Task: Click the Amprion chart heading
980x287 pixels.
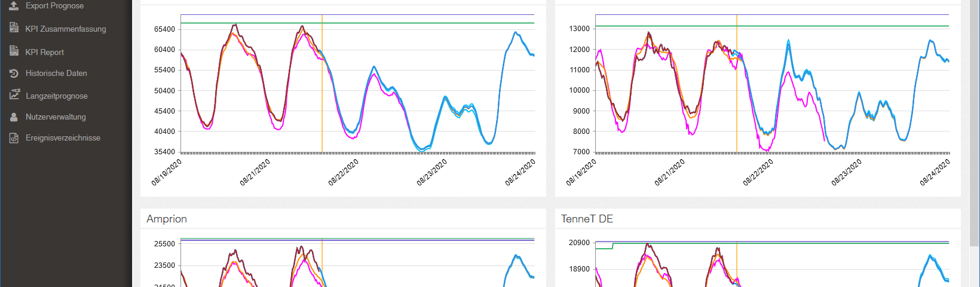Action: 167,219
